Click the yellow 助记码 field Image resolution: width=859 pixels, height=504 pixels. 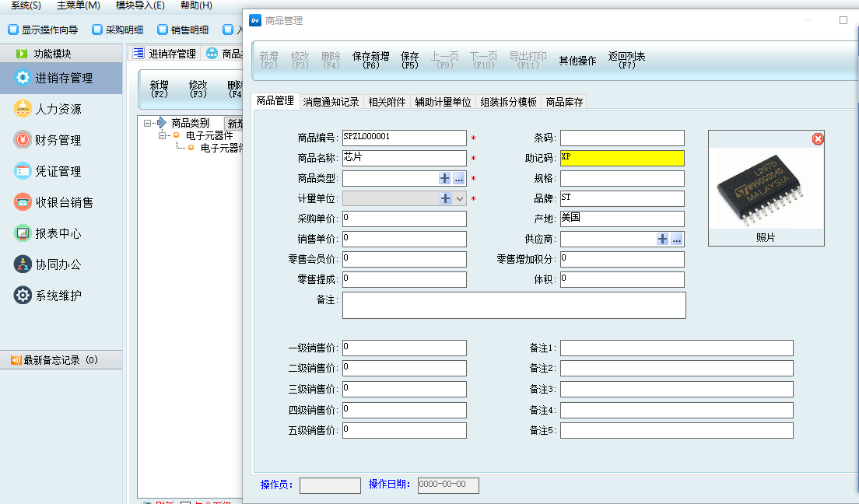point(622,158)
